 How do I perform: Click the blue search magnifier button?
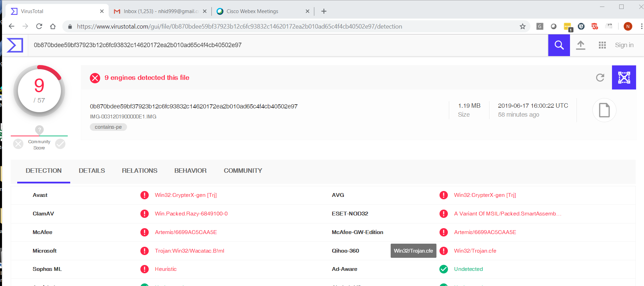point(559,45)
